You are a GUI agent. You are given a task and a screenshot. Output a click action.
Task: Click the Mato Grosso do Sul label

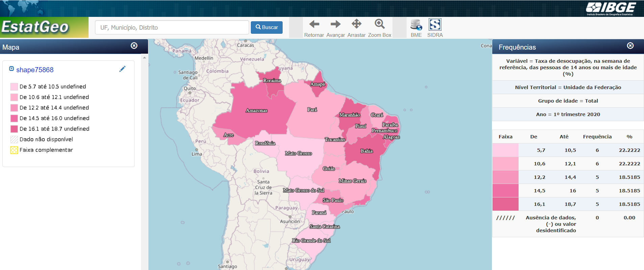304,190
